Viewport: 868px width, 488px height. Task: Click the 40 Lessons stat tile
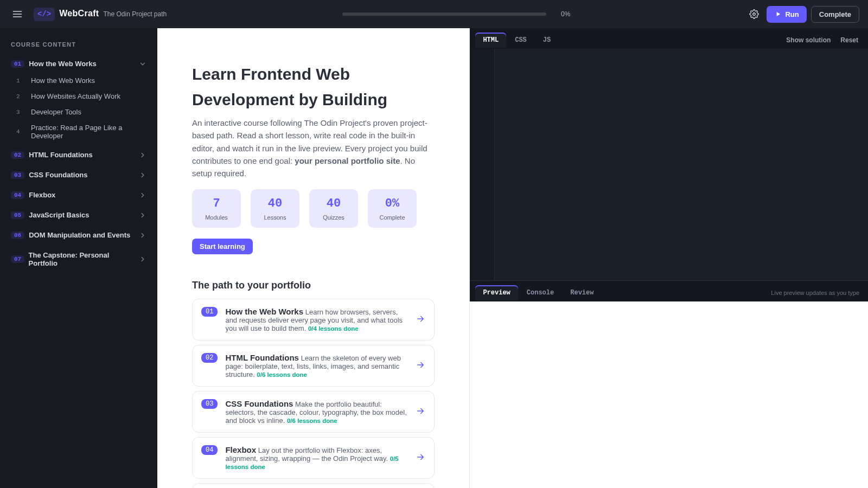pos(275,208)
